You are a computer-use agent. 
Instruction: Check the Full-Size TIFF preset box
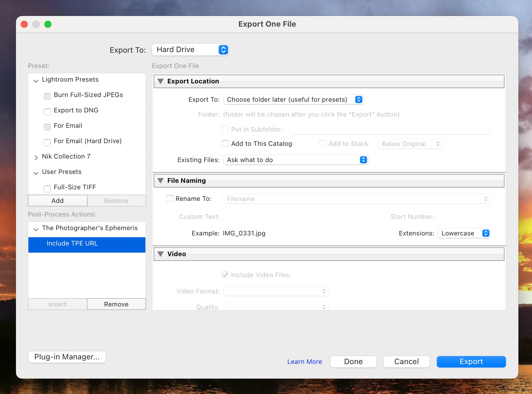[47, 188]
